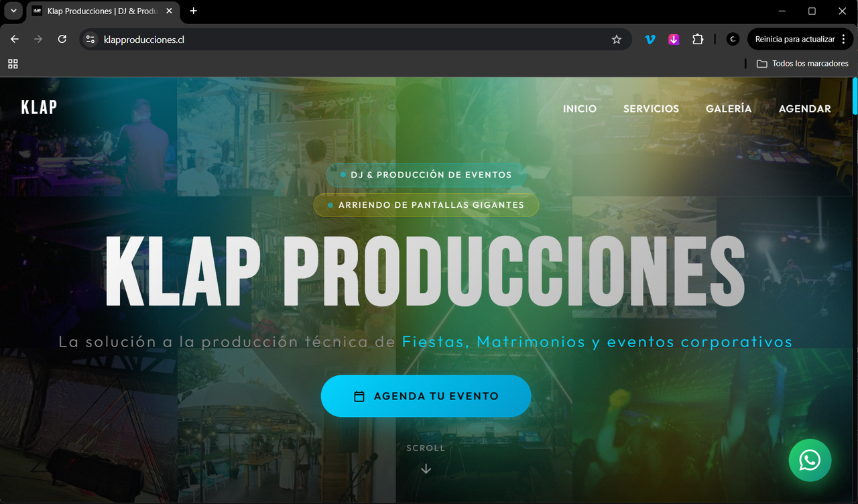858x504 pixels.
Task: Select the ARRIENDO DE PANTALLAS GIGANTES badge
Action: point(426,205)
